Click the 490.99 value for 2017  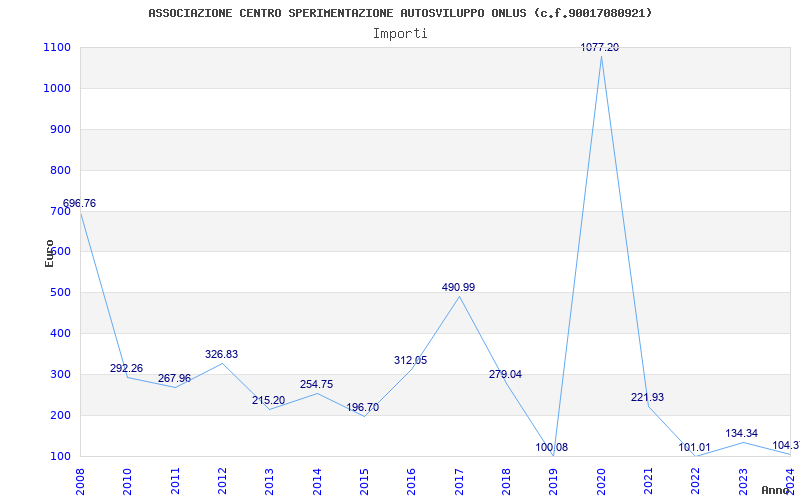(x=458, y=287)
